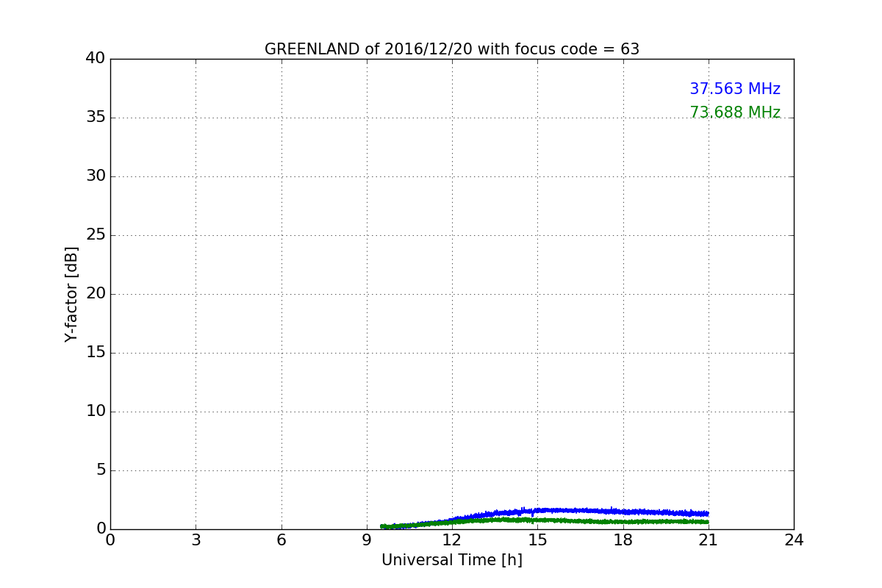Viewport: 882px width, 588px height.
Task: Click the x-axis tick label '9'
Action: pos(367,540)
